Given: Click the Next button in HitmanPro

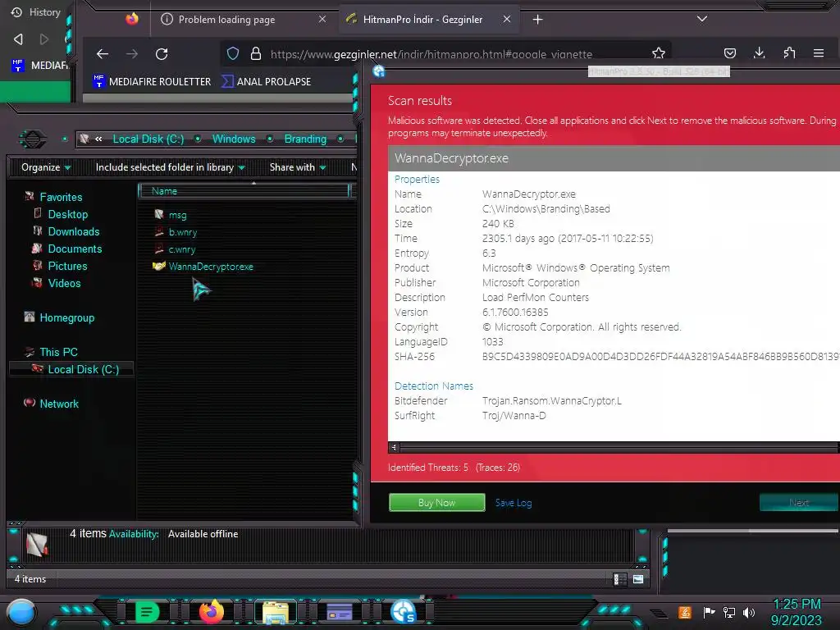Looking at the screenshot, I should [798, 503].
